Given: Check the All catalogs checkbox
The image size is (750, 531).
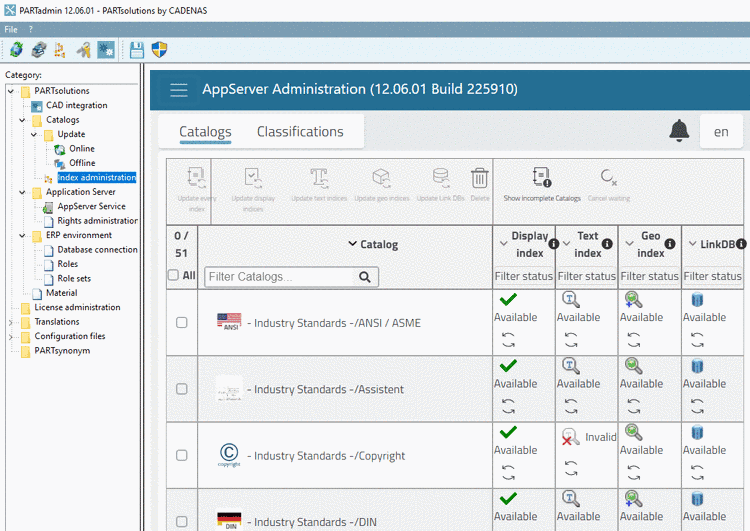Looking at the screenshot, I should coord(173,276).
